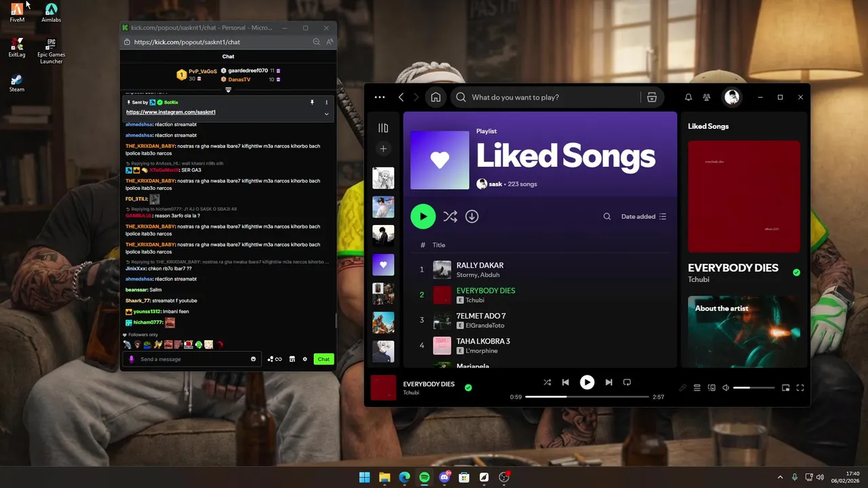Collapse the Kick chat leaderboard arrow
Image resolution: width=868 pixels, height=488 pixels.
coord(229,90)
